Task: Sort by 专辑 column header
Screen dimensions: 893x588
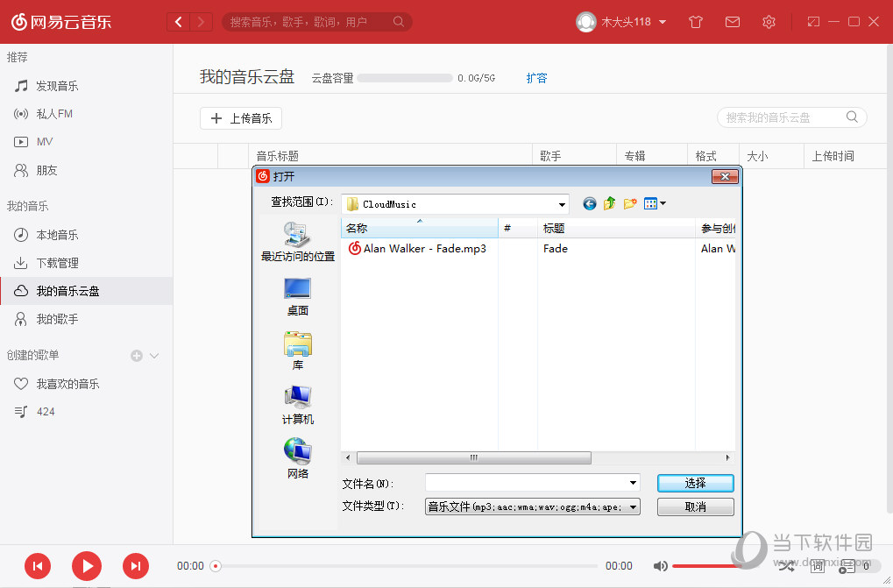Action: click(651, 156)
